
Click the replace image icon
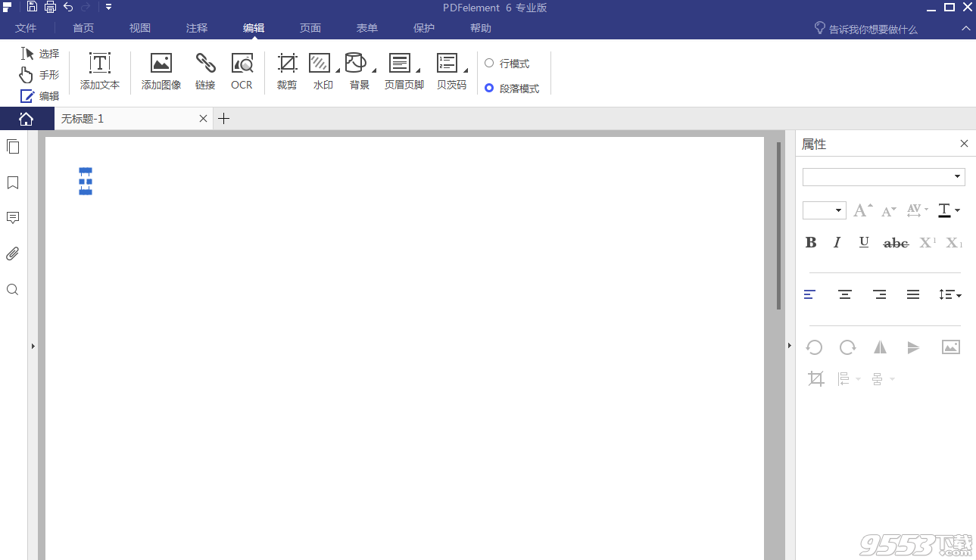tap(951, 347)
